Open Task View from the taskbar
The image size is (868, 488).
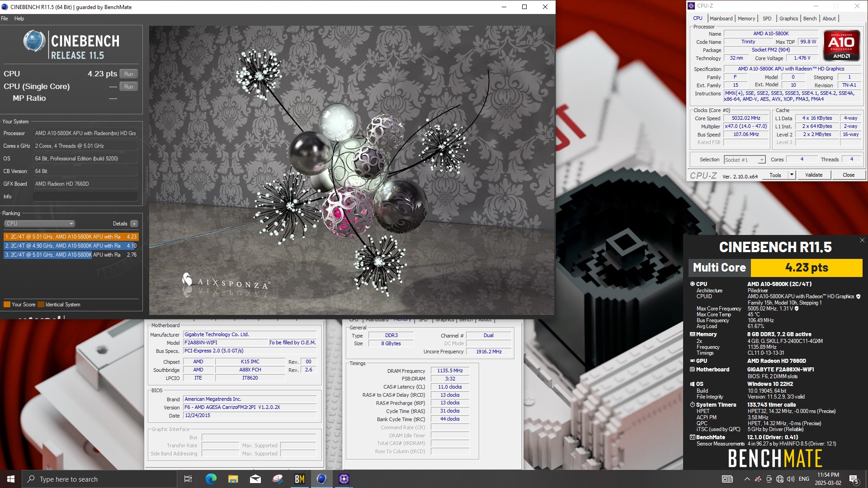(x=188, y=479)
